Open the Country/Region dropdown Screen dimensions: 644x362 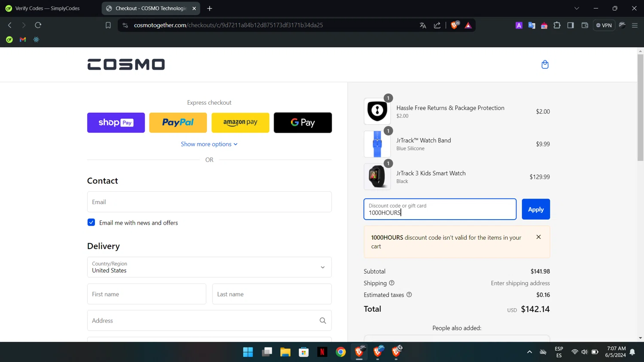point(210,267)
